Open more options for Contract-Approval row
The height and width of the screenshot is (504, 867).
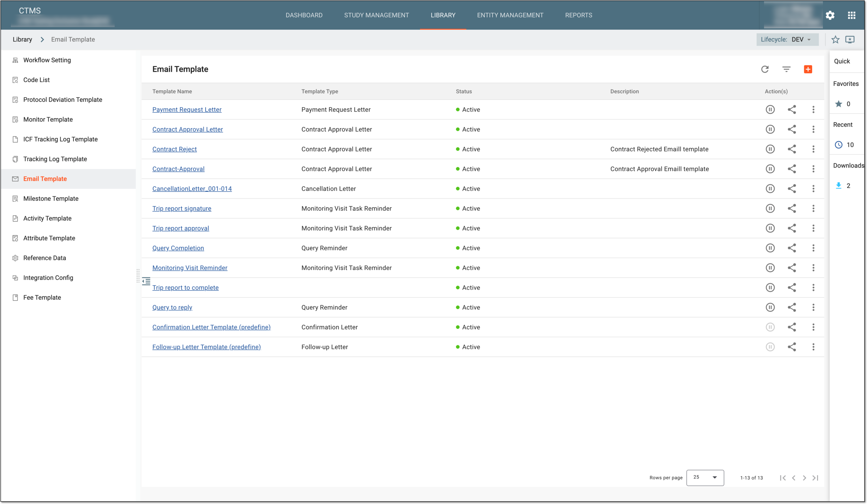point(813,169)
